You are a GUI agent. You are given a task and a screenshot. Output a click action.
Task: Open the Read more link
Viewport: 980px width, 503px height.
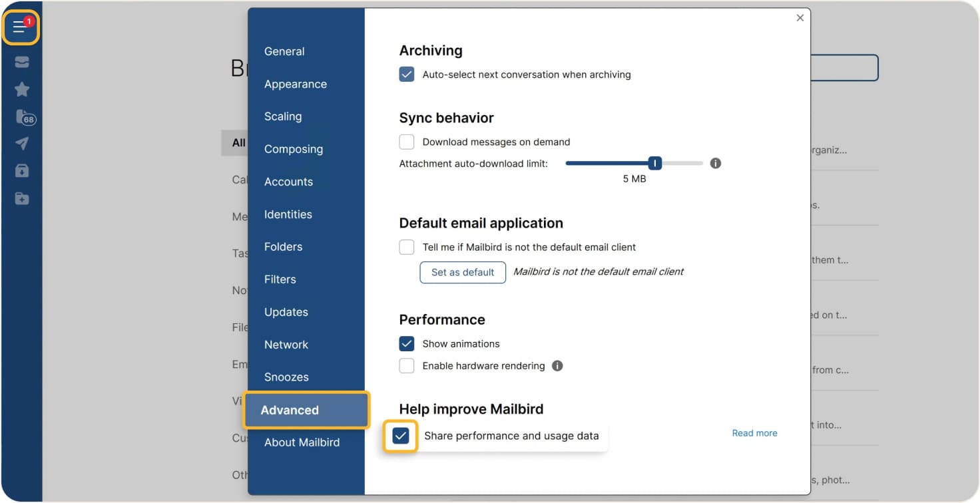point(754,432)
